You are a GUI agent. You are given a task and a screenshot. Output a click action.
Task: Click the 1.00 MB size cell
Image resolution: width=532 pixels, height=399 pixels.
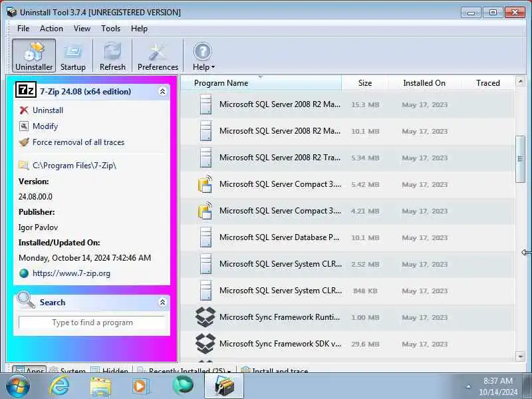tap(365, 318)
